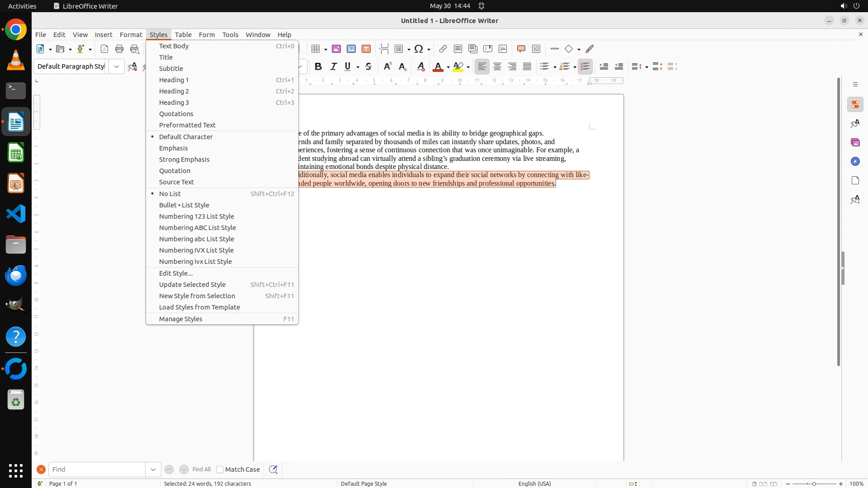
Task: Click the Italic formatting icon
Action: coord(333,66)
